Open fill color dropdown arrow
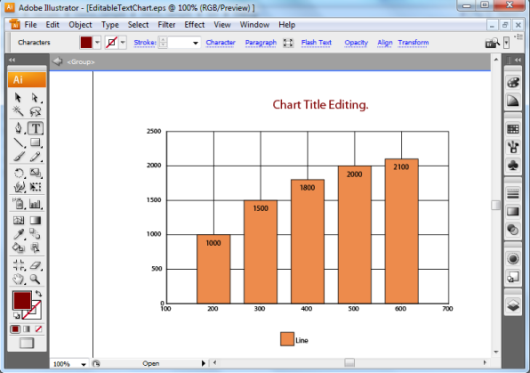The height and width of the screenshot is (373, 530). [97, 43]
